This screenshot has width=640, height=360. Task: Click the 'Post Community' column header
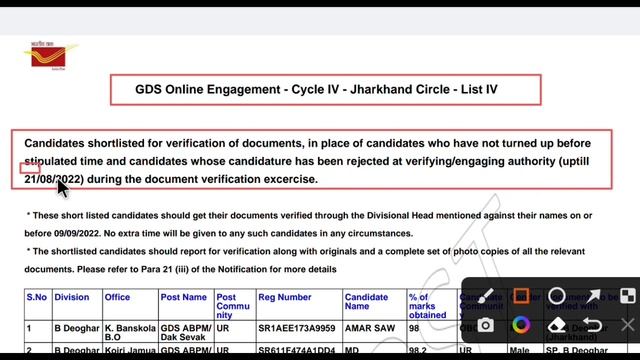233,306
